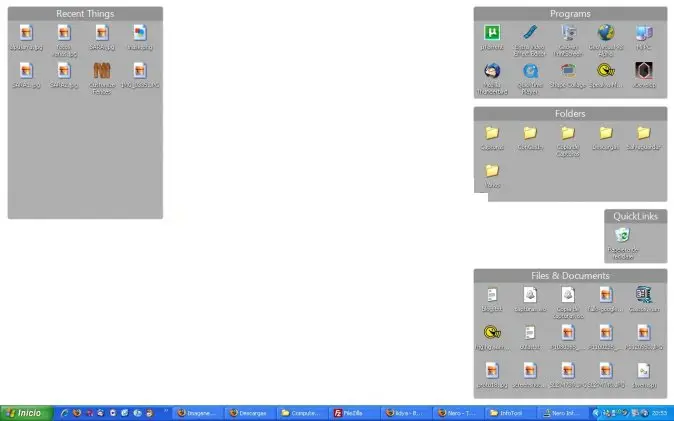Open the yellow Pac-Man program icon in Programs
The width and height of the screenshot is (674, 421).
pyautogui.click(x=606, y=71)
